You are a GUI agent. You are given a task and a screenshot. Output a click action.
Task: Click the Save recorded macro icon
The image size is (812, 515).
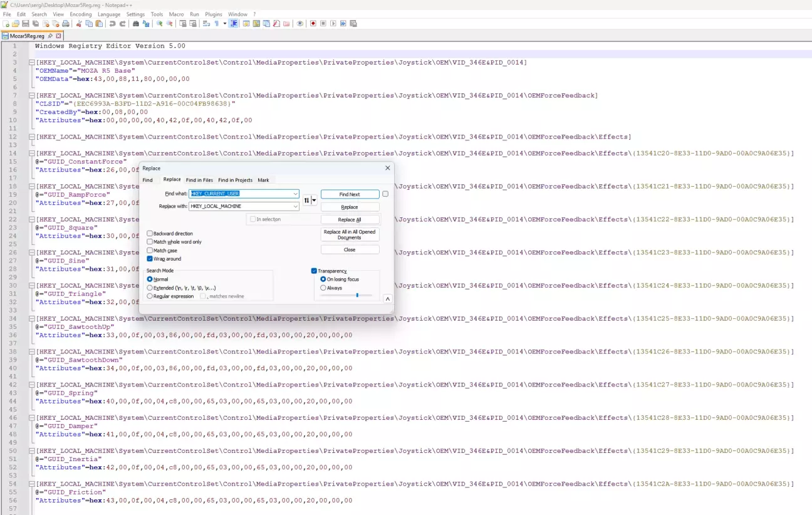point(353,24)
